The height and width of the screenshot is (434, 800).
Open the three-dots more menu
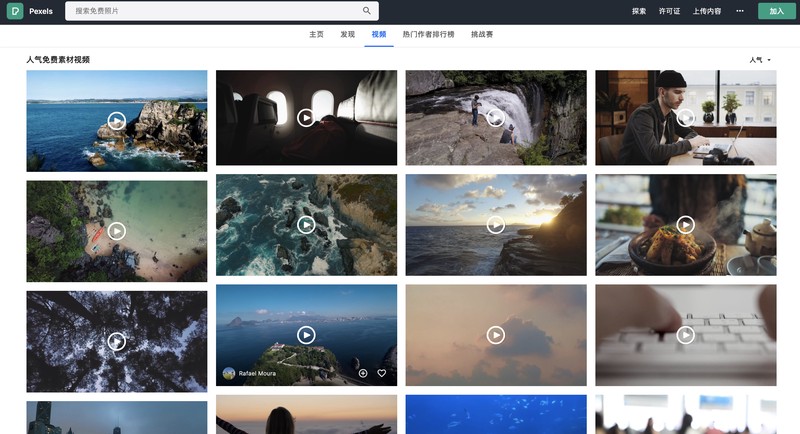coord(740,11)
